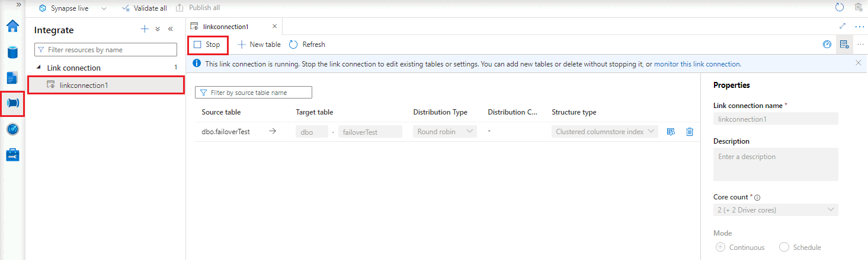The image size is (868, 260).
Task: Click the delete trash icon for dbo.failoverTest
Action: [x=690, y=132]
